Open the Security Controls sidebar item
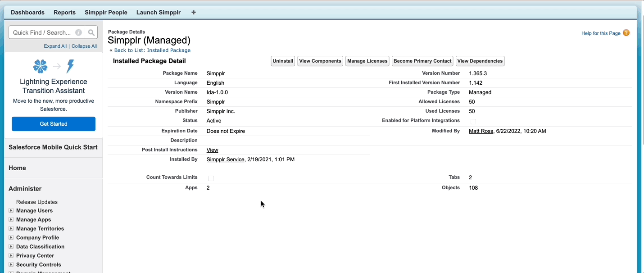The image size is (644, 273). [39, 264]
